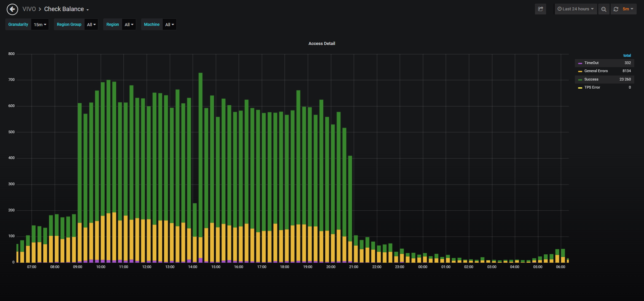Viewport: 644px width, 301px height.
Task: Toggle the Success series in legend
Action: tap(591, 79)
